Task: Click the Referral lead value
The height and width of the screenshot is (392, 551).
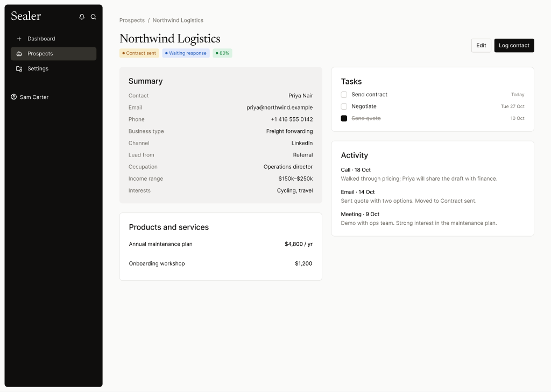Action: 303,155
